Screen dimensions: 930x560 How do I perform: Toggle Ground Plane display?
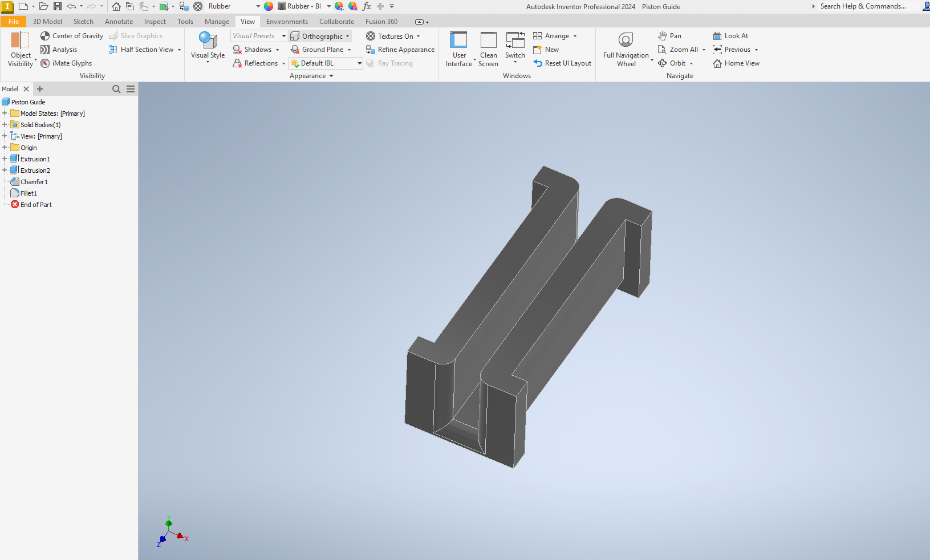(321, 50)
